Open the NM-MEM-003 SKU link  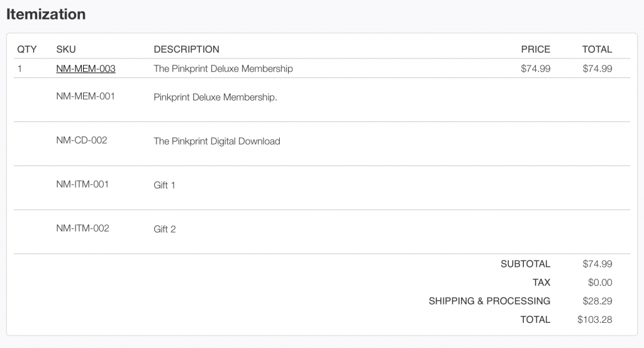86,69
